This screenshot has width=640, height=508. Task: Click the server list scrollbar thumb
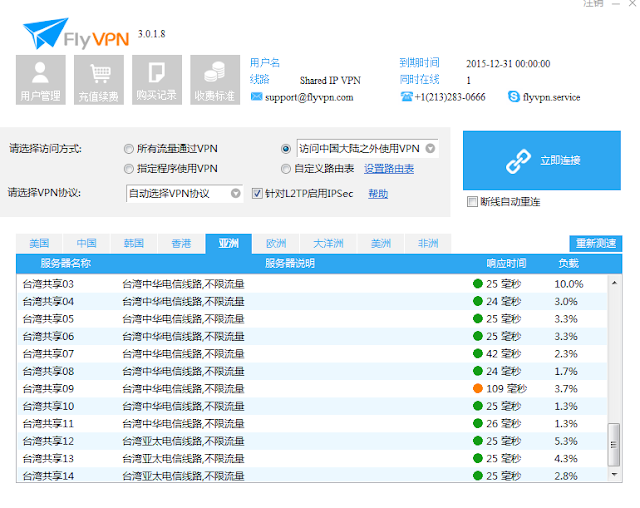pos(614,444)
